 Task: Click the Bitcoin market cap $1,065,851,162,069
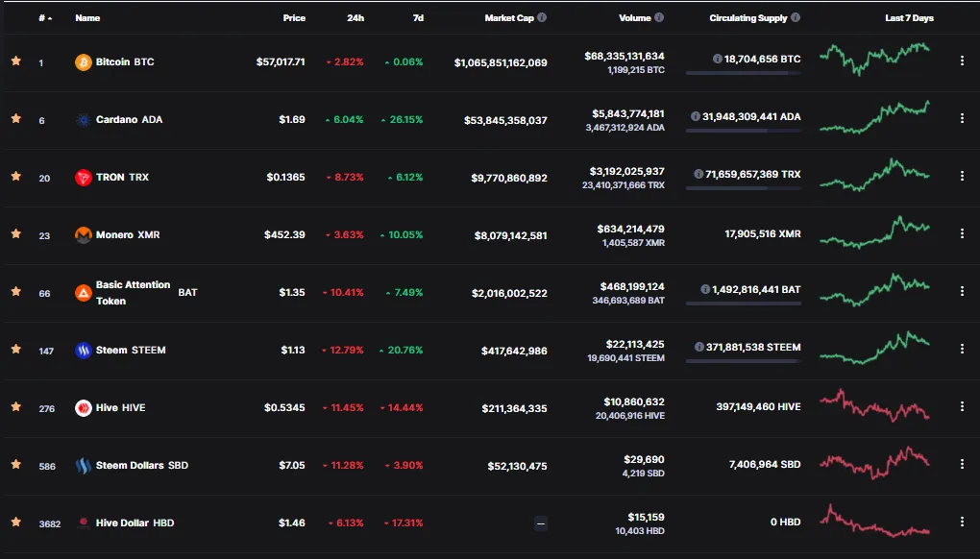coord(501,62)
